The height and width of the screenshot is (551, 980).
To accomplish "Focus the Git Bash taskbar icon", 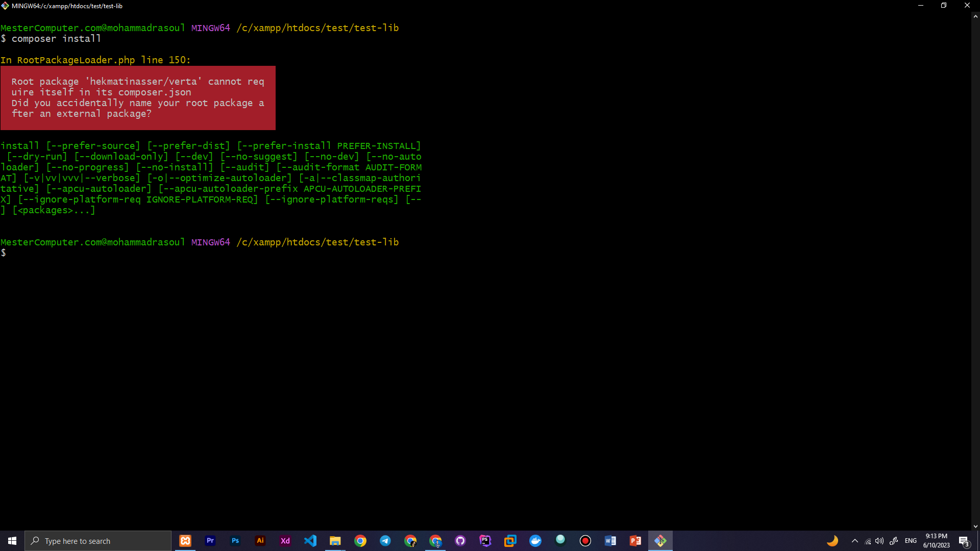I will (660, 541).
